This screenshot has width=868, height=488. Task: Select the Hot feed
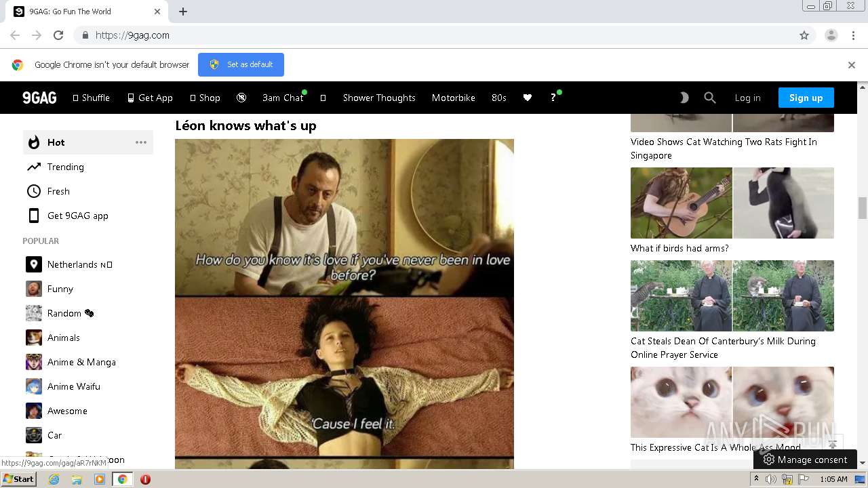(x=88, y=142)
